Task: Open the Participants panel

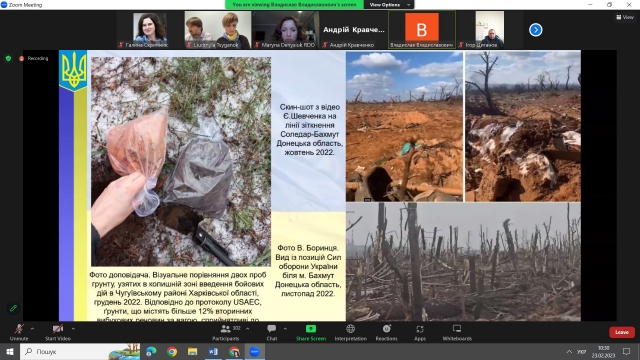Action: [226, 332]
